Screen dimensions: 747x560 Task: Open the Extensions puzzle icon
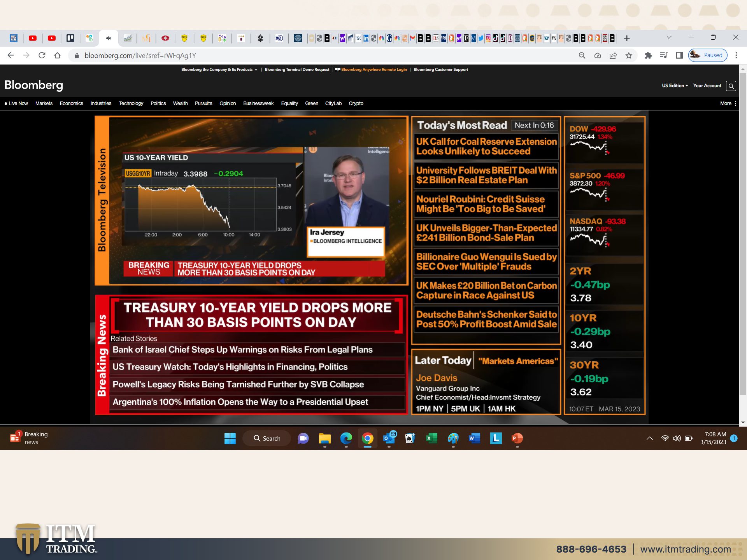coord(648,55)
